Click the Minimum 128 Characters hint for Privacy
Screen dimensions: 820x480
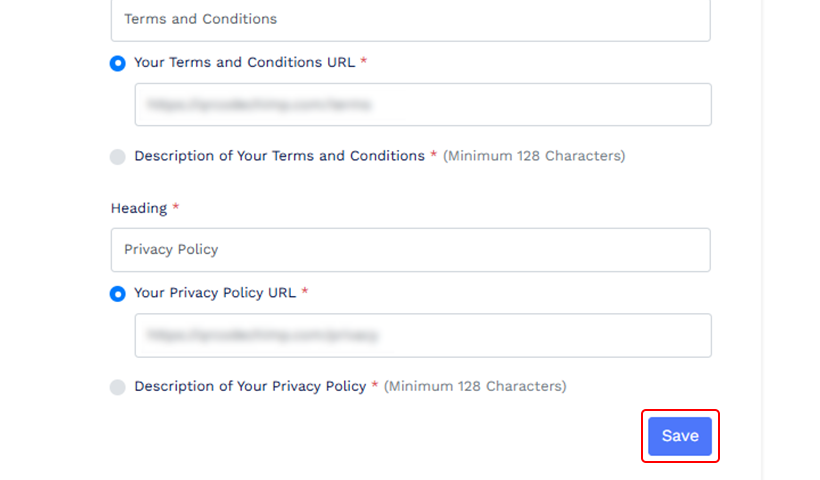pyautogui.click(x=475, y=386)
